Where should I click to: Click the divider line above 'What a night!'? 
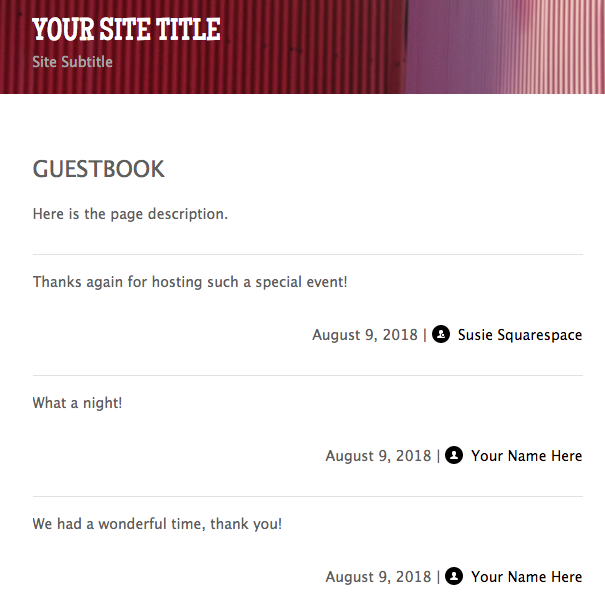pos(307,376)
